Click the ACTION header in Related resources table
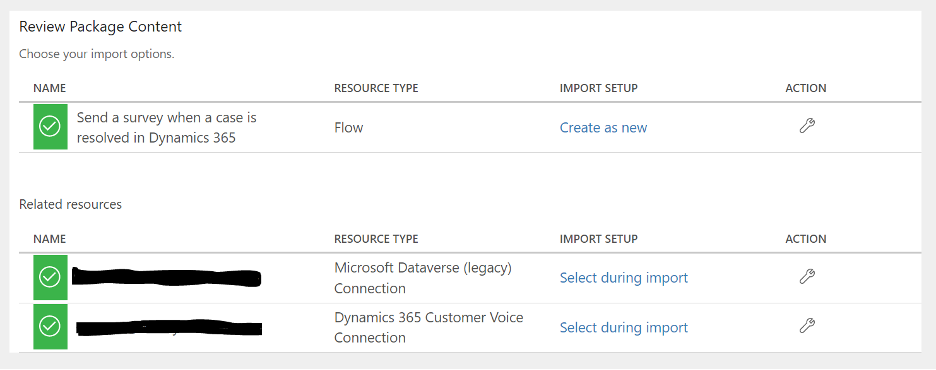The width and height of the screenshot is (936, 370). [806, 239]
